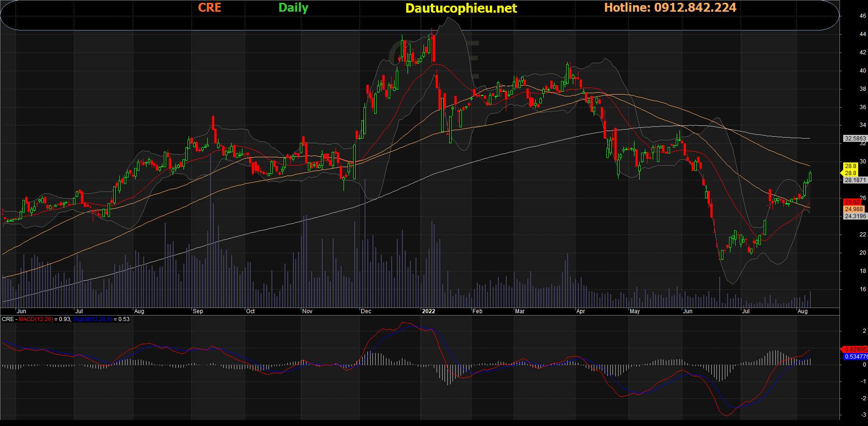Screen dimensions: 868x426
Task: Click the Sep month marker on timeline
Action: [198, 311]
